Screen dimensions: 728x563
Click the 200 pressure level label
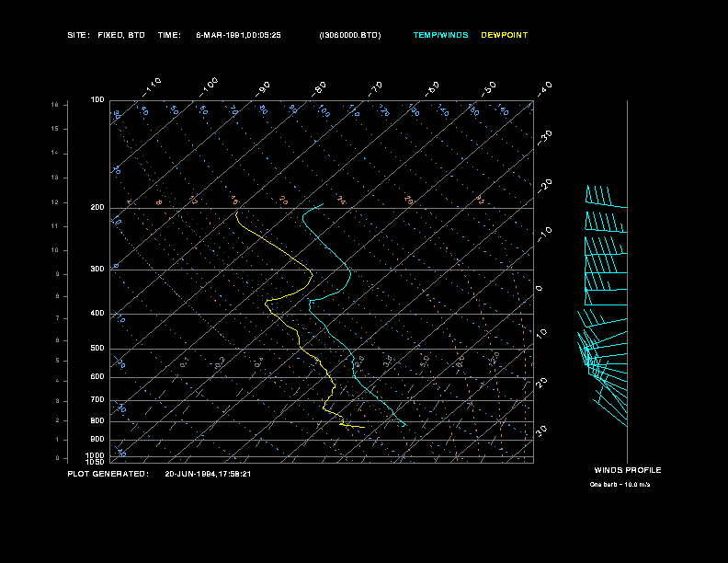click(97, 208)
